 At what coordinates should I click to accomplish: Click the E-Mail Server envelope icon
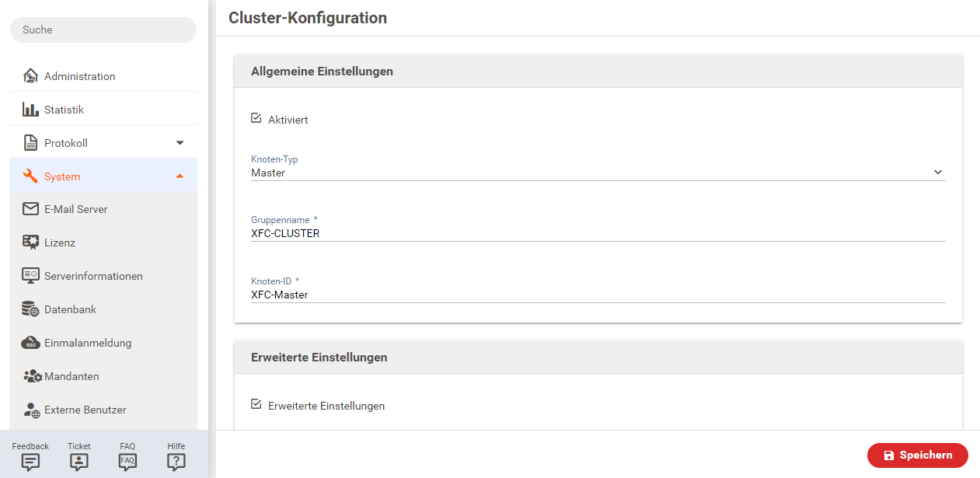pos(31,209)
